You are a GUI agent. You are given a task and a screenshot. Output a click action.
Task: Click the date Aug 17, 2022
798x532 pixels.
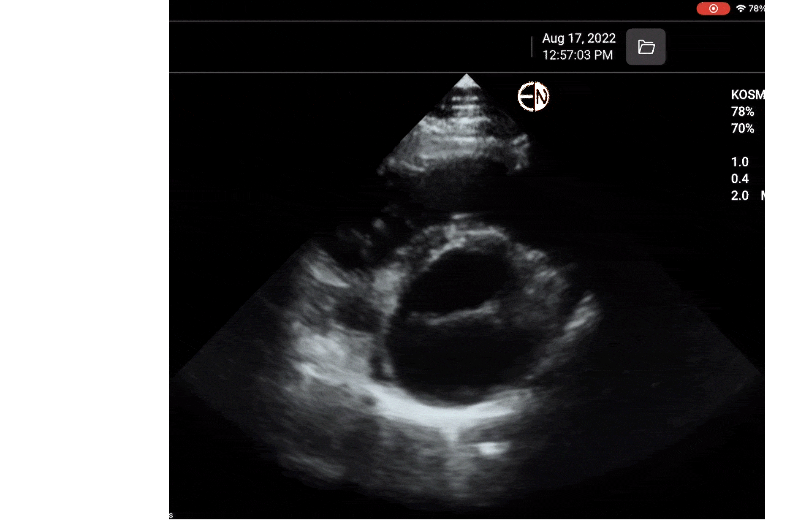tap(578, 38)
